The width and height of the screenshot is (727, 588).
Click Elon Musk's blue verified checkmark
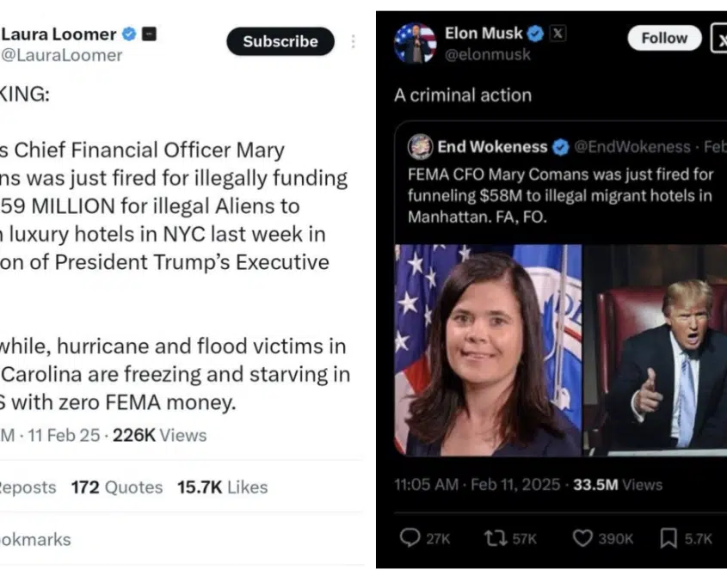coord(535,34)
